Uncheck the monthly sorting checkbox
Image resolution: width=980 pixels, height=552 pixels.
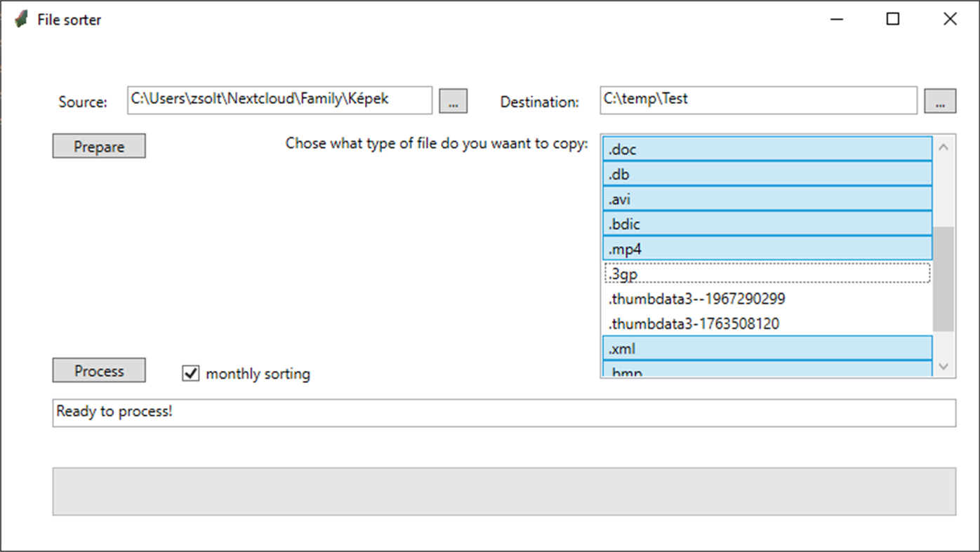pos(190,373)
